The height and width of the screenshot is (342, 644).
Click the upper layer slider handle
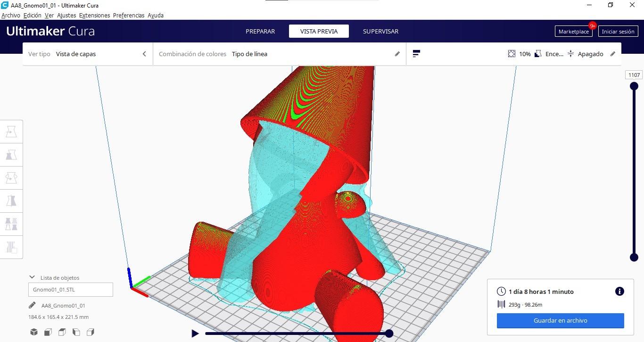tap(634, 86)
